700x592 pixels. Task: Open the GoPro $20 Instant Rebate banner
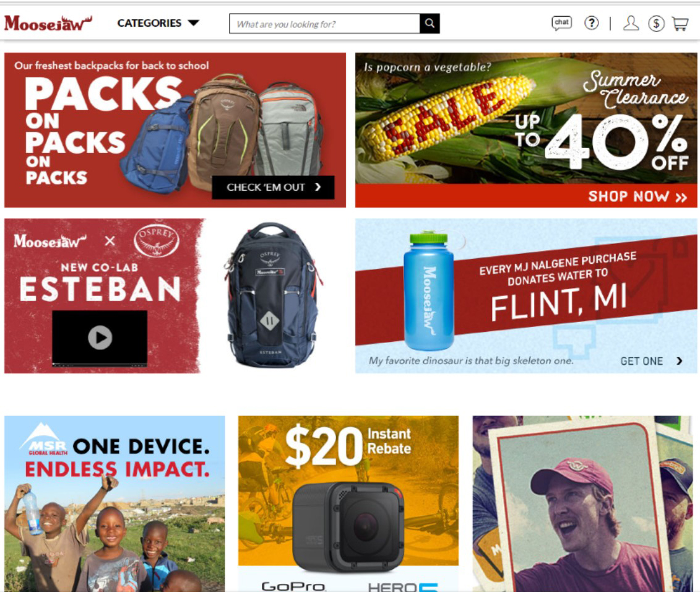tap(348, 504)
